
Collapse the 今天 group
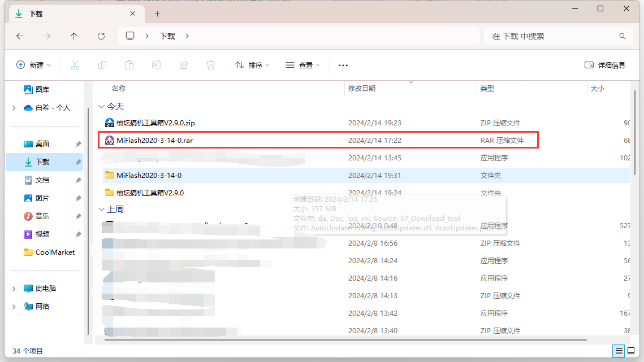[x=101, y=107]
